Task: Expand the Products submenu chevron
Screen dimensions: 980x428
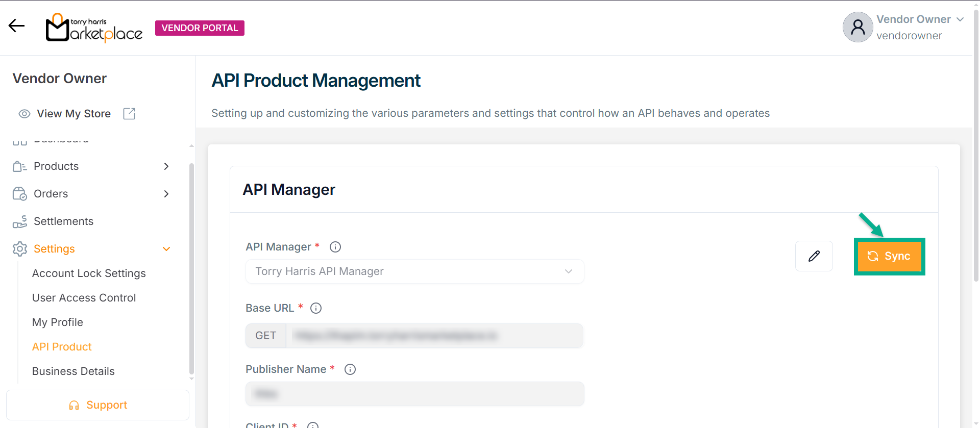Action: (x=166, y=166)
